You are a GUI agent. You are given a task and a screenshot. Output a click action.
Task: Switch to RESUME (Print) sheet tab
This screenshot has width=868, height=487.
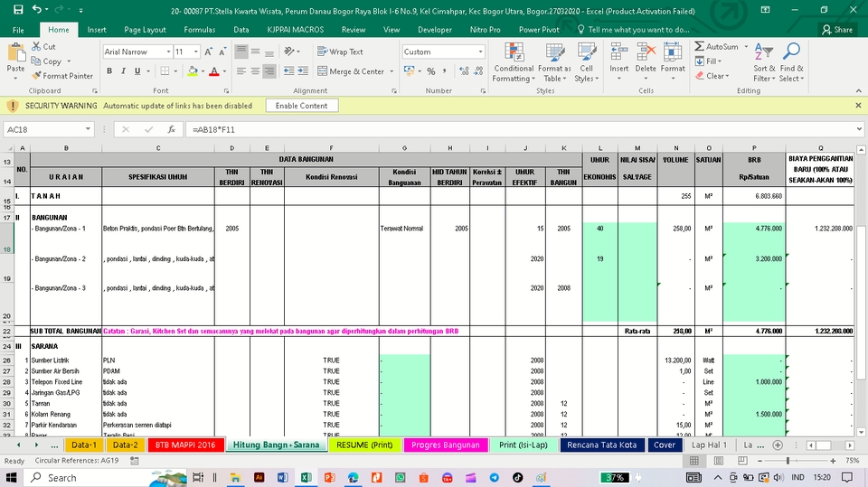click(364, 445)
